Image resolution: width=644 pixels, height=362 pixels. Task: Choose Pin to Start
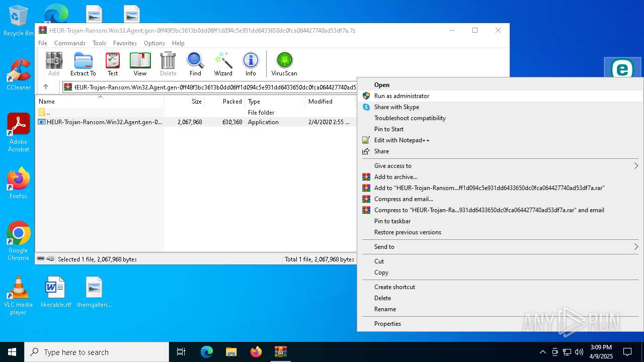pyautogui.click(x=501, y=129)
